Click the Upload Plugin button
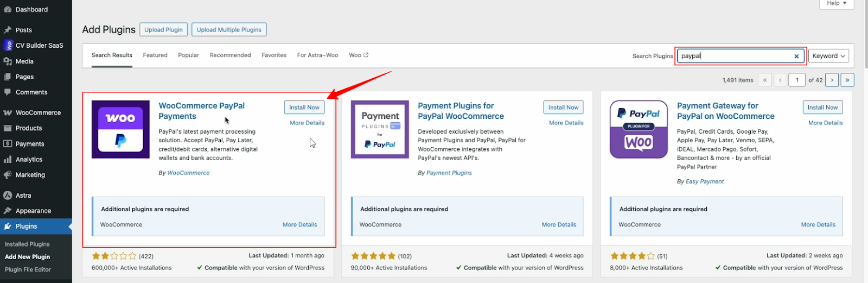The image size is (868, 283). (163, 29)
